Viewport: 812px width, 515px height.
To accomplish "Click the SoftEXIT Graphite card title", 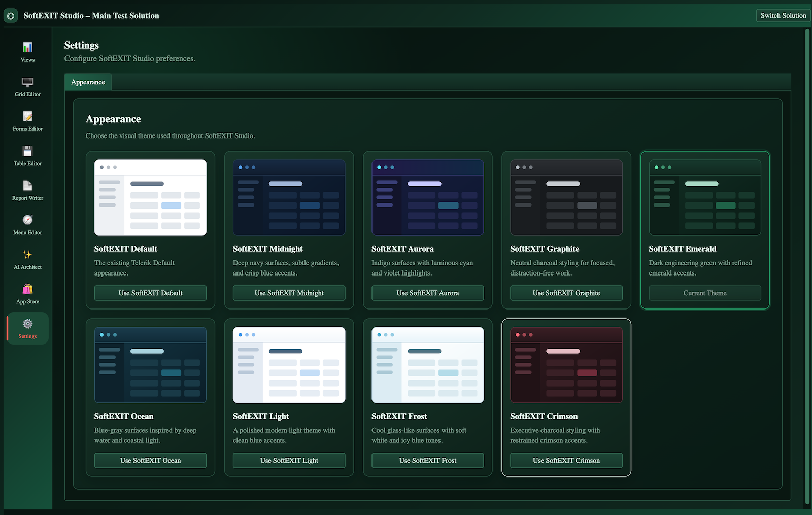I will (x=545, y=249).
